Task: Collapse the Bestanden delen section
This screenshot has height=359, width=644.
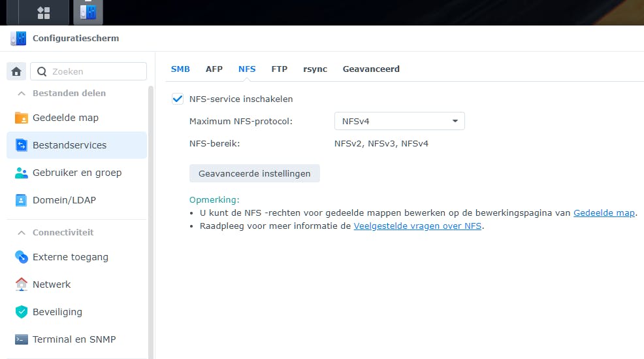Action: [x=22, y=94]
